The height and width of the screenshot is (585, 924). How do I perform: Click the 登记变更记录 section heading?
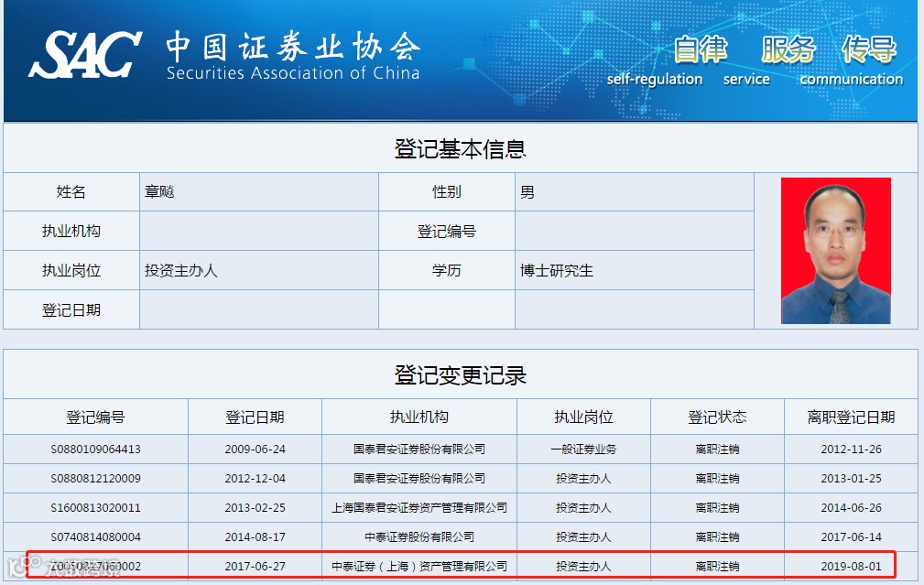coord(460,375)
